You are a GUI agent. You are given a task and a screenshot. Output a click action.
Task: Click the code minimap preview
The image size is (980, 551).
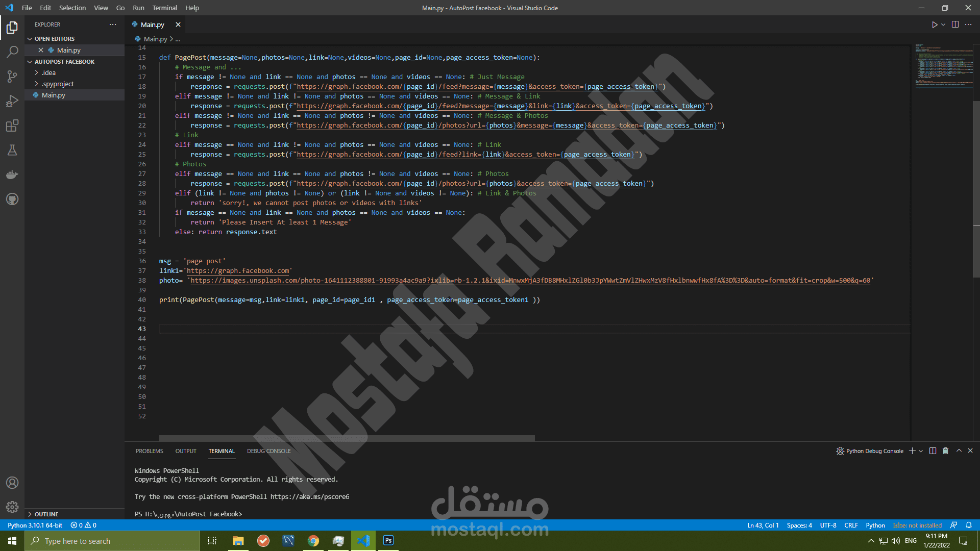tap(943, 66)
